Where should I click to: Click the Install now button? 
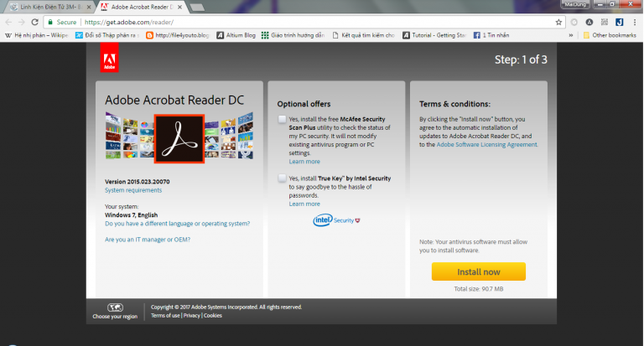click(x=479, y=271)
